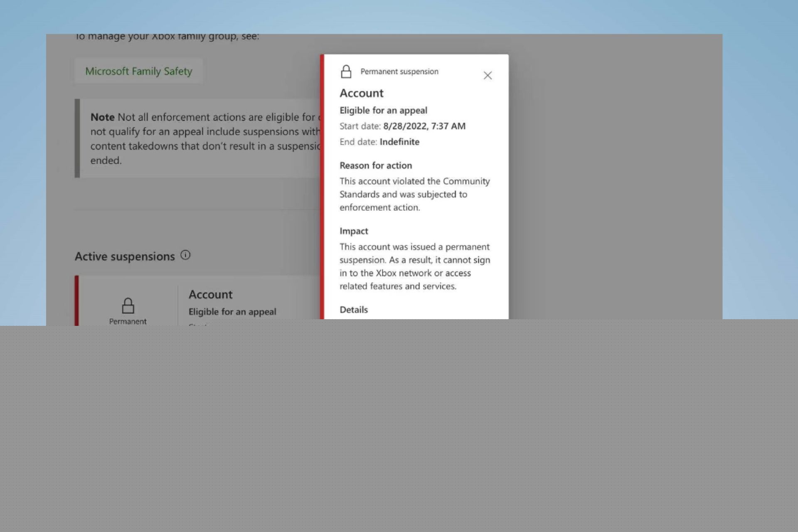Select the Community Standards violation paragraph
The height and width of the screenshot is (532, 798).
tap(414, 194)
